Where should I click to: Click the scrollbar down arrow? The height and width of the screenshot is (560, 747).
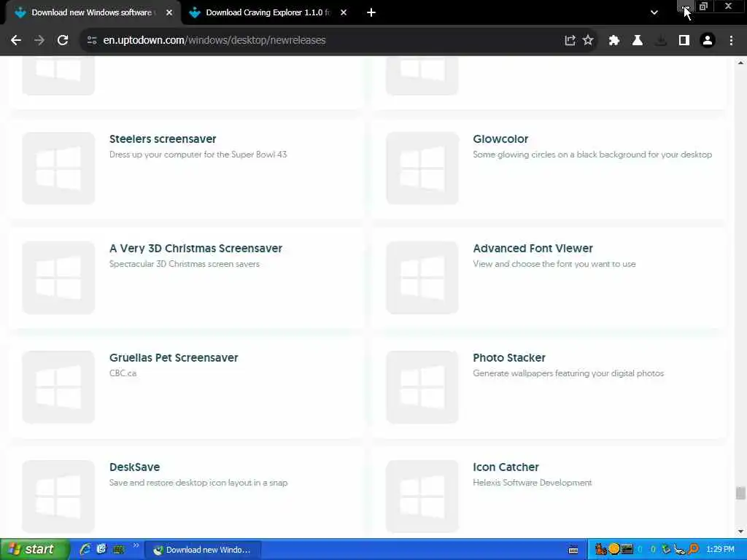pos(740,532)
